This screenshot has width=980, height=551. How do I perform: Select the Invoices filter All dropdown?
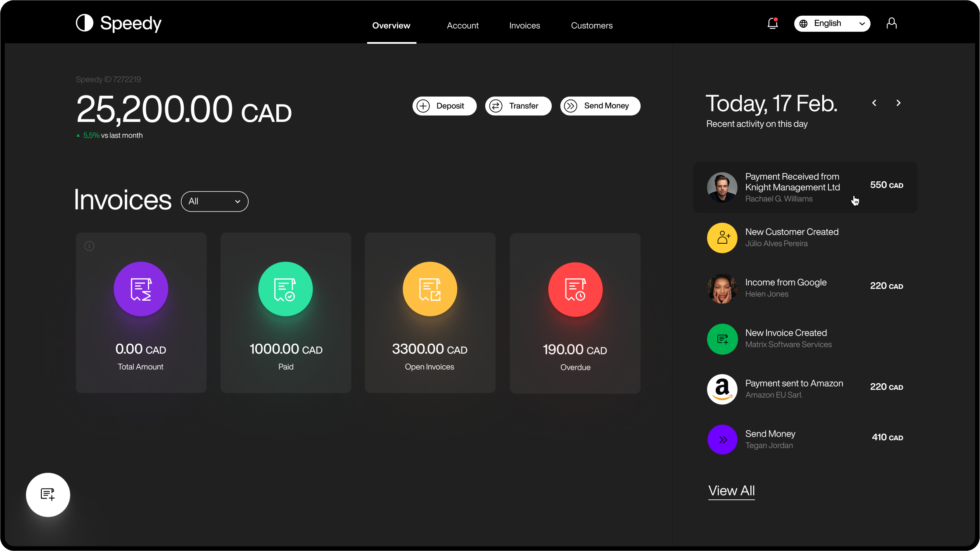point(214,201)
